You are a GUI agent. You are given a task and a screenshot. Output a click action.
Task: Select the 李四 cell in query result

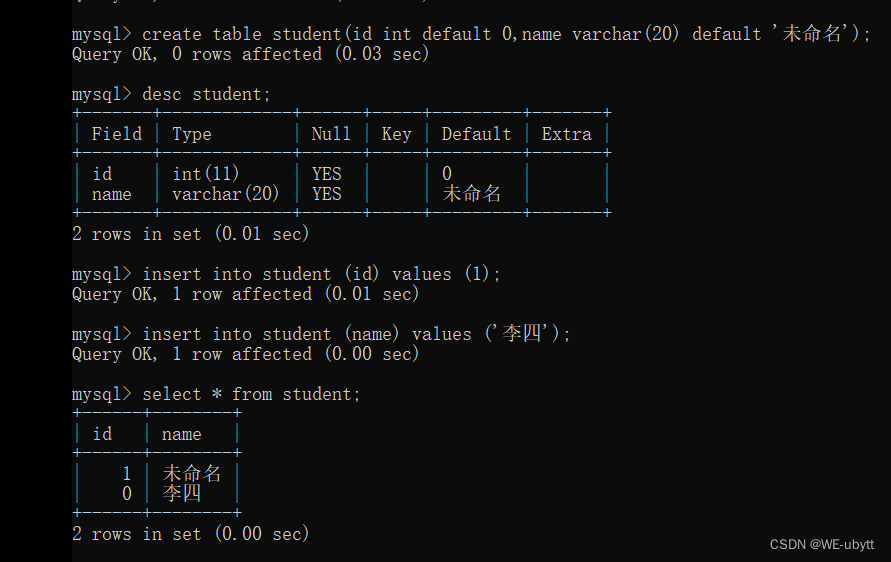(181, 494)
